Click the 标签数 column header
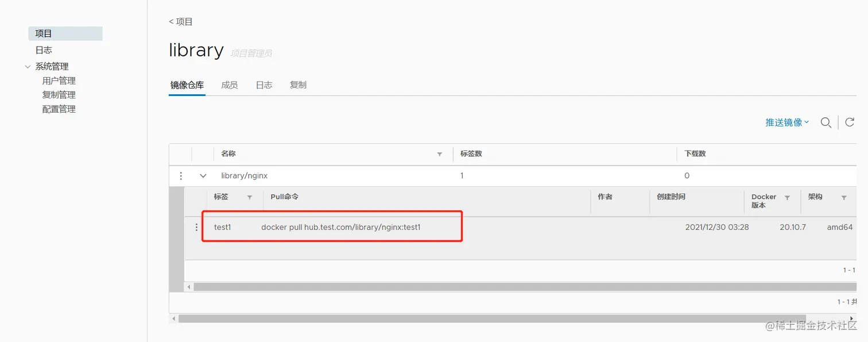This screenshot has height=342, width=868. point(471,154)
